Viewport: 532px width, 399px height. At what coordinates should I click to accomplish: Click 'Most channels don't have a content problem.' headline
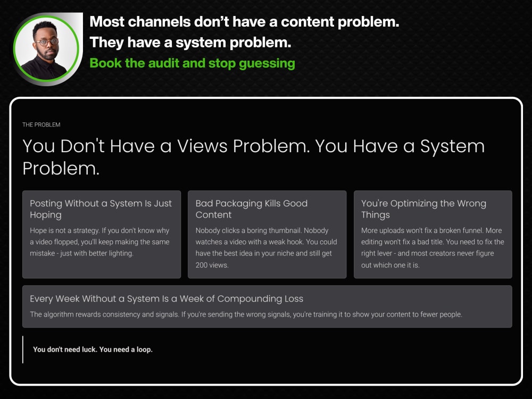(x=244, y=22)
